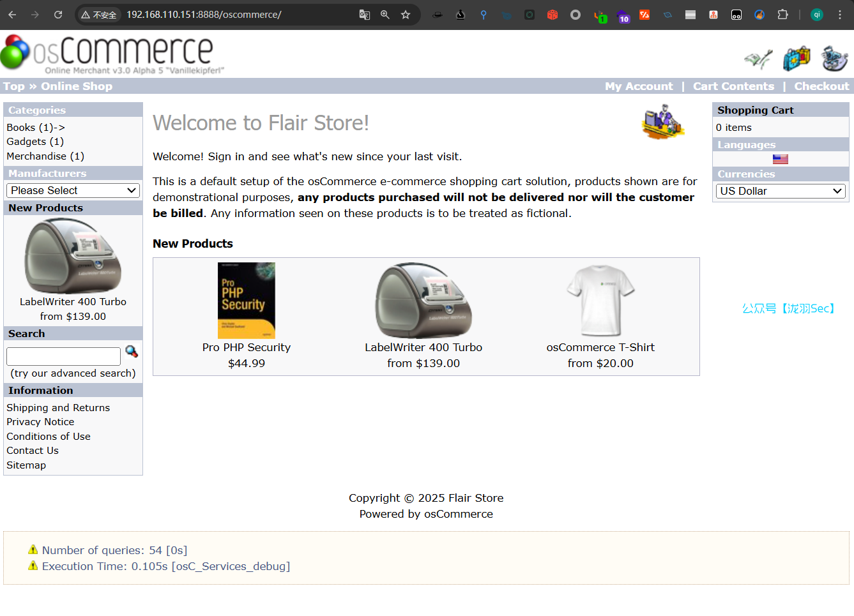Bookmark the page with the star icon

click(x=406, y=15)
